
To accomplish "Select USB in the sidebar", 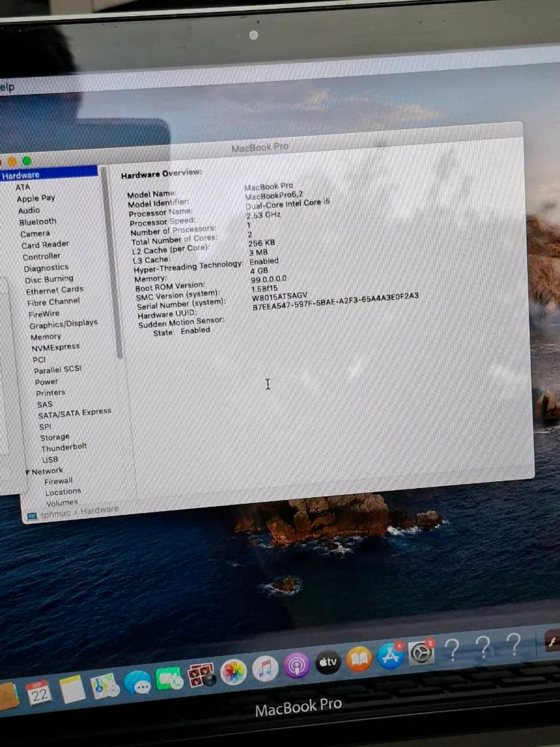I will 50,459.
